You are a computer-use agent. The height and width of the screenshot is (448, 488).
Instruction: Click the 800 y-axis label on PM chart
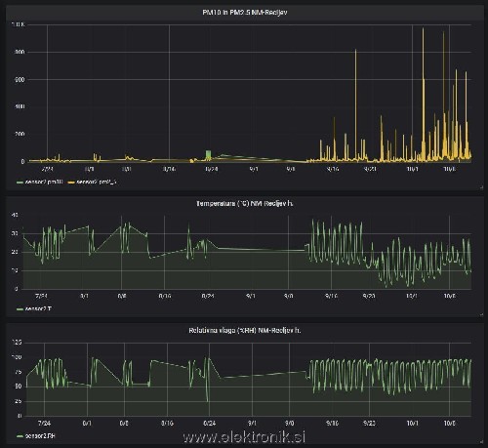click(x=20, y=52)
